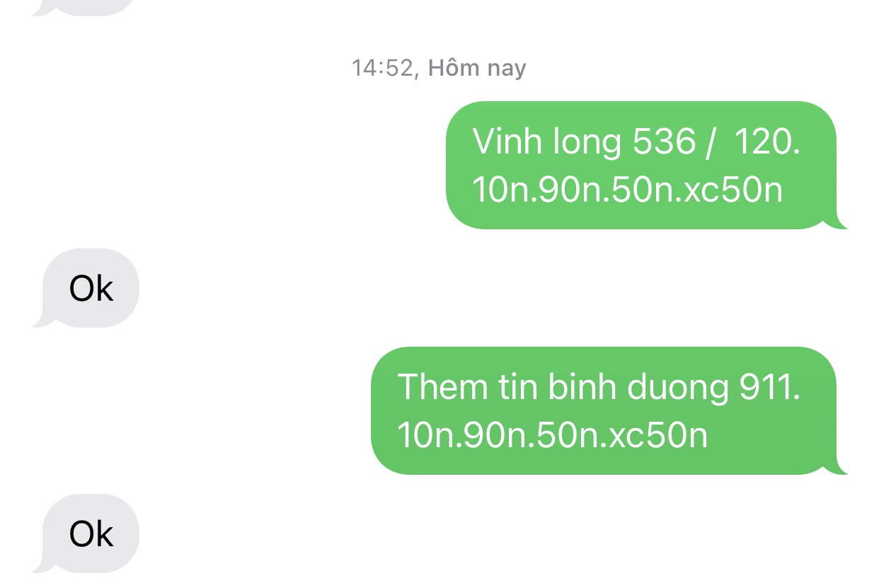
Task: Tap the "14:52, Hôm nay" timestamp
Action: click(439, 68)
